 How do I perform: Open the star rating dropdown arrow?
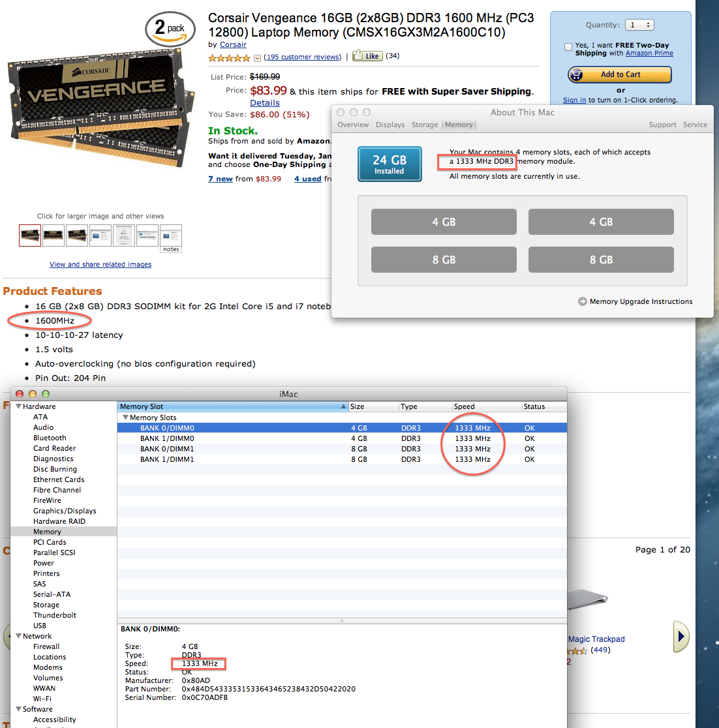(x=257, y=58)
